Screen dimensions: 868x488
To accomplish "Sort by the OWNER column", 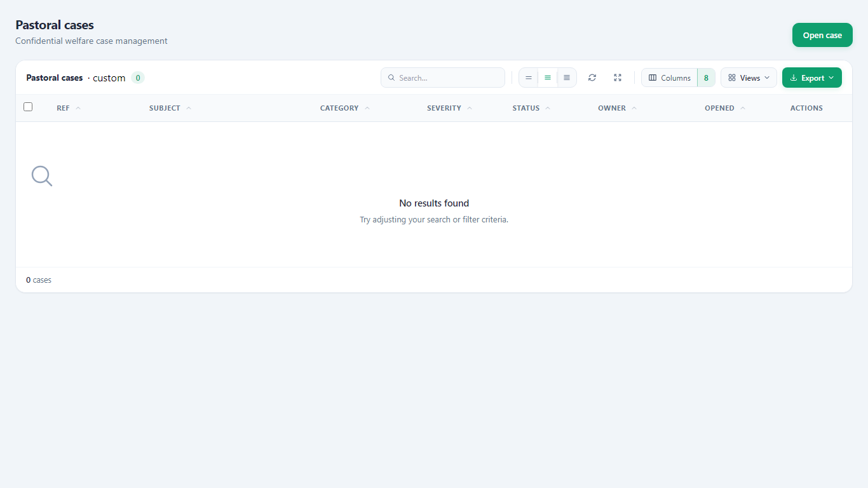I will (618, 108).
